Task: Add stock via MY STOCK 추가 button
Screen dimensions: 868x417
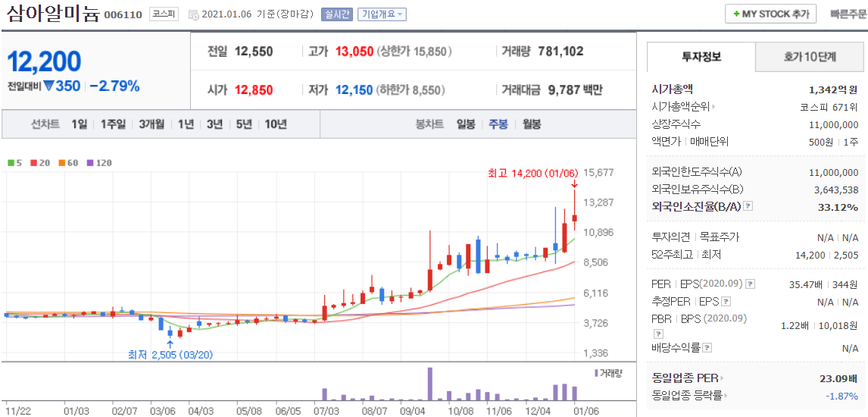Action: (770, 14)
